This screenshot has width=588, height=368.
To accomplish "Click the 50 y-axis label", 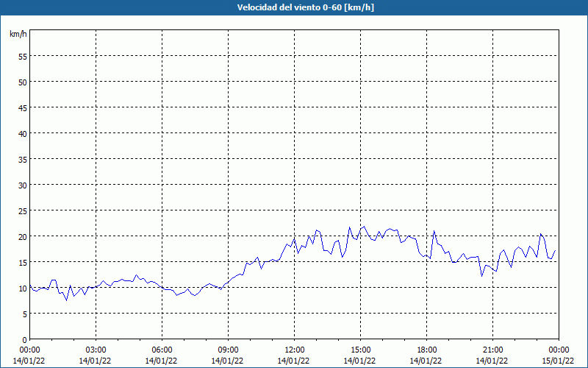I will pyautogui.click(x=23, y=82).
